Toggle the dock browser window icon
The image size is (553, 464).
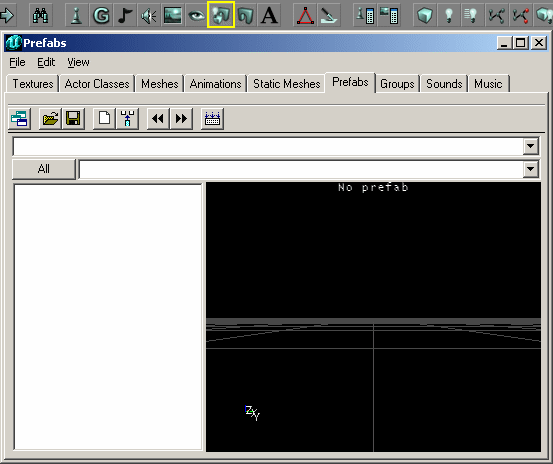click(19, 118)
